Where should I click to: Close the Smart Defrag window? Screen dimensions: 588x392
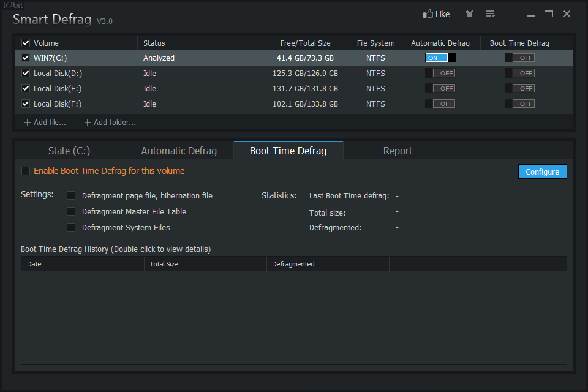coord(567,14)
